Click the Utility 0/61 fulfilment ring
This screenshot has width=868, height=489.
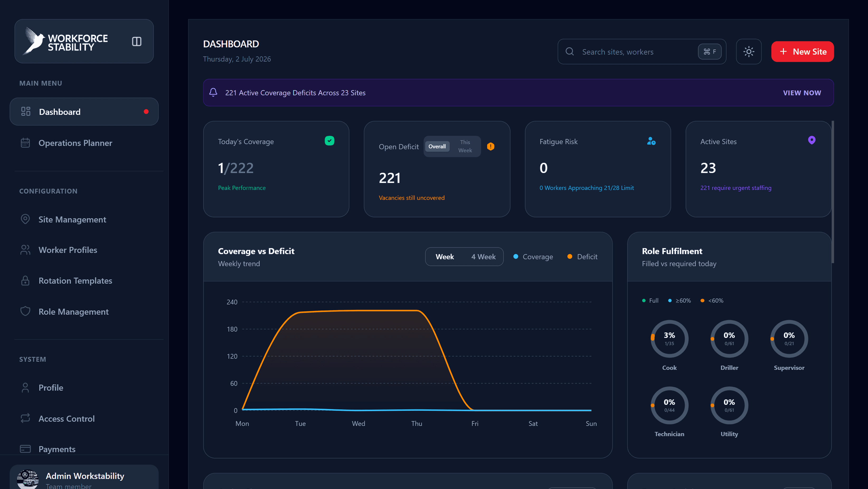pyautogui.click(x=729, y=405)
